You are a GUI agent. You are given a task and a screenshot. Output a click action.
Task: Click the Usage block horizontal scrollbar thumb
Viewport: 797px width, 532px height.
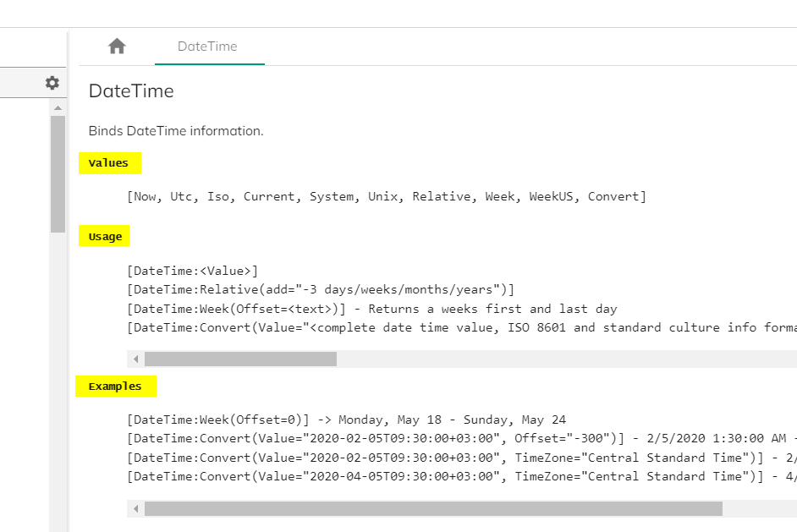tap(240, 359)
